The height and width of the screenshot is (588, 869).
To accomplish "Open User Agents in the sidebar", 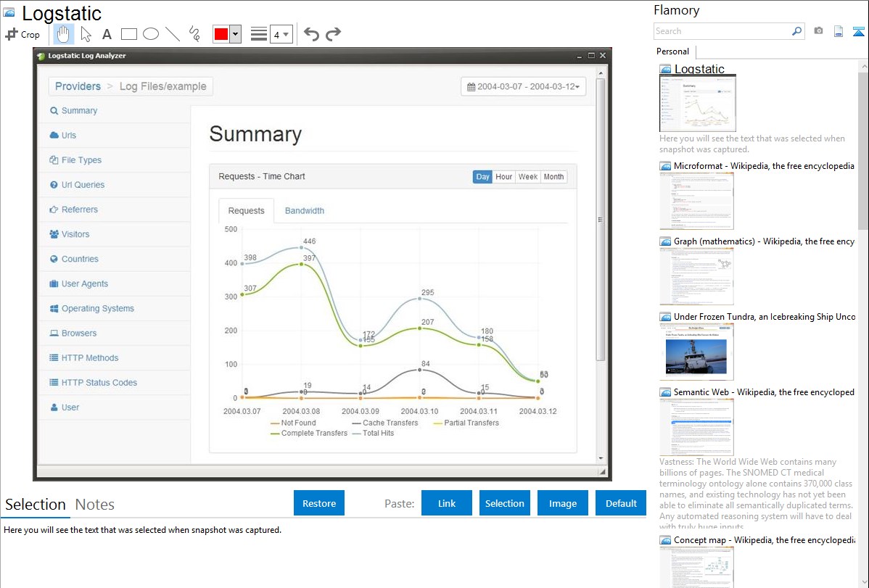I will (78, 283).
